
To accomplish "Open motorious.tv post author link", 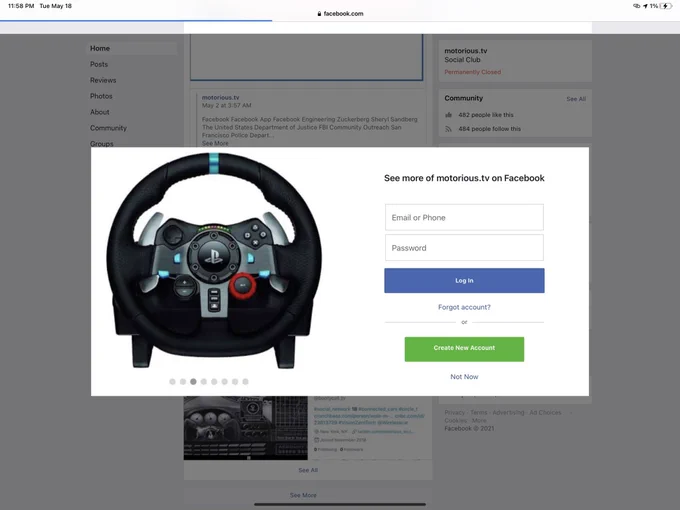I will click(x=220, y=98).
